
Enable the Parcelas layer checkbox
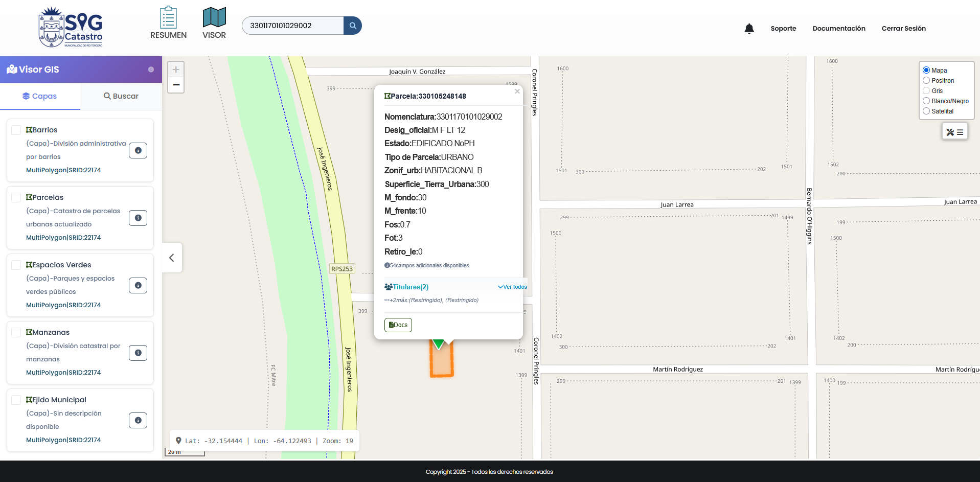16,197
